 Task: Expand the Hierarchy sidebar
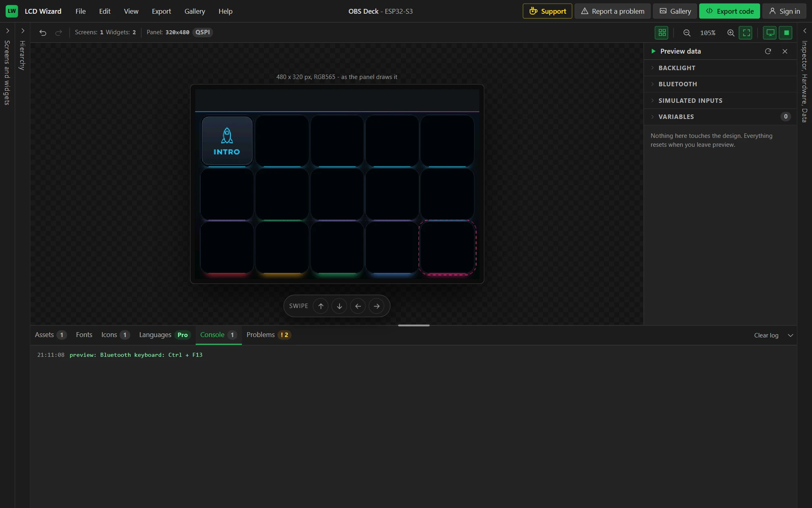[x=23, y=31]
